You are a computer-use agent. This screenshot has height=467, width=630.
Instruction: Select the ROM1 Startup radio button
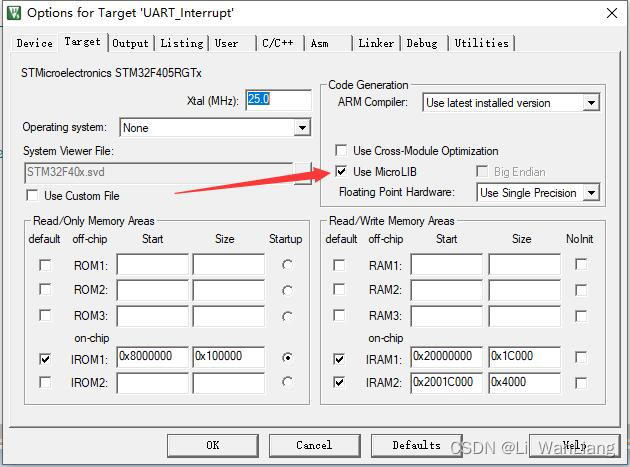click(287, 265)
